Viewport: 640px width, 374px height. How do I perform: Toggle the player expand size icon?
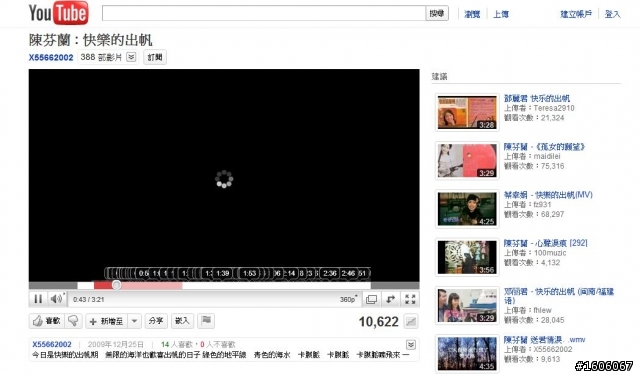[x=371, y=300]
